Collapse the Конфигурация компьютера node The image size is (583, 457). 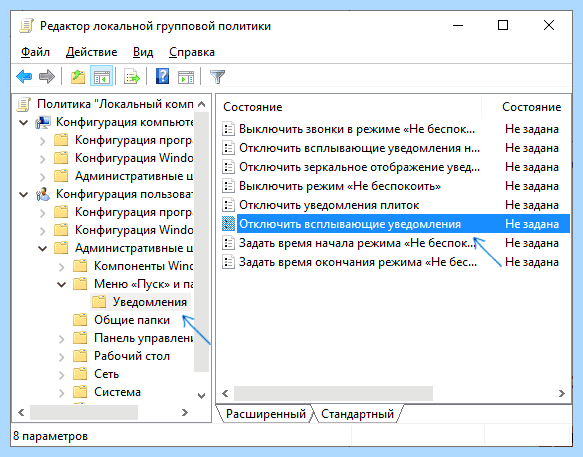[24, 122]
